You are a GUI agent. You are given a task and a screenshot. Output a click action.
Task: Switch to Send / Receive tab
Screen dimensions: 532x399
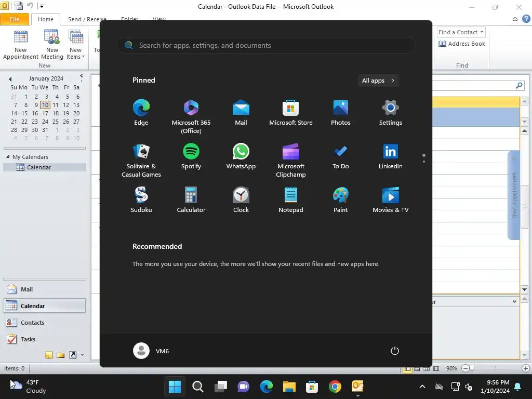click(87, 19)
